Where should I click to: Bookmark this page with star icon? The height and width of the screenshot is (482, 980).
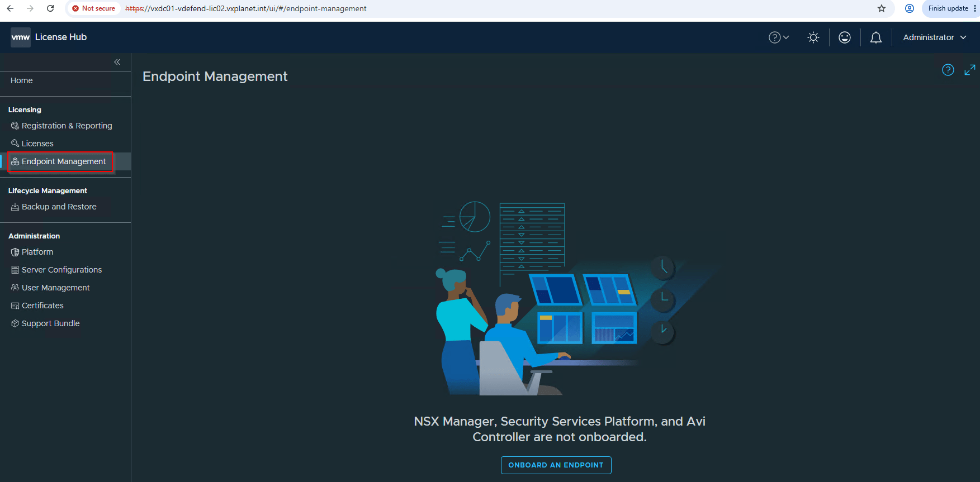[882, 8]
